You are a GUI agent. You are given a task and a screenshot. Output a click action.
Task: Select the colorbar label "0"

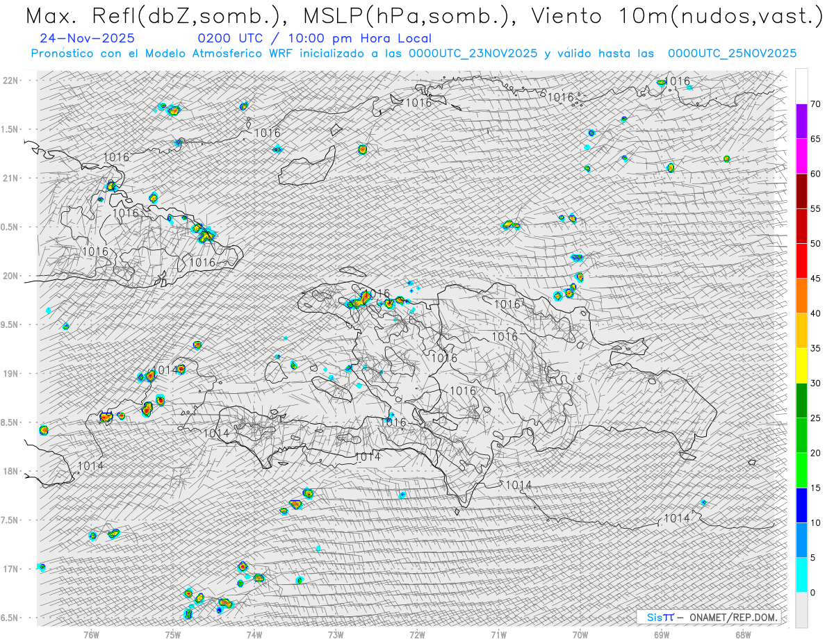click(x=812, y=593)
